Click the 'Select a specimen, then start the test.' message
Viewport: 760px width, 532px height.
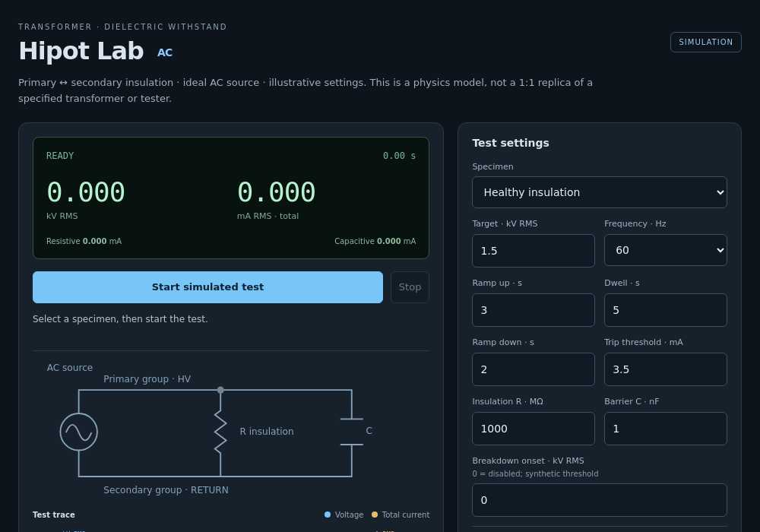point(120,318)
